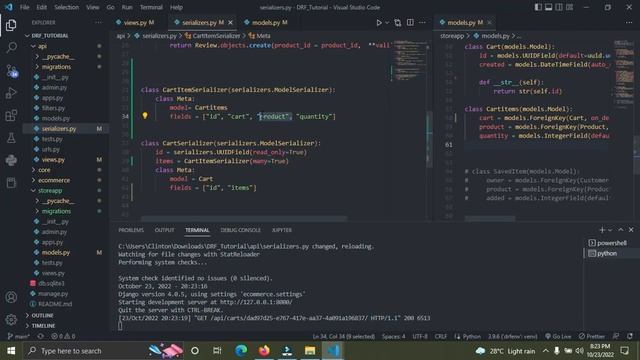Open more actions for left editor group

pyautogui.click(x=422, y=22)
